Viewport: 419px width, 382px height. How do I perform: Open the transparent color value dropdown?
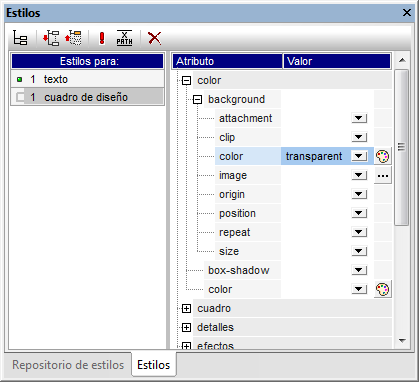click(x=359, y=156)
